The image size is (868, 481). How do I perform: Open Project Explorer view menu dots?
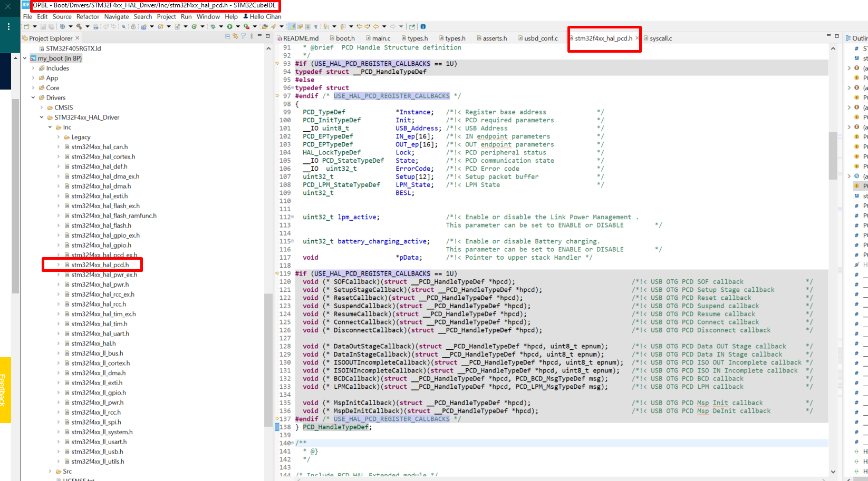(x=252, y=36)
